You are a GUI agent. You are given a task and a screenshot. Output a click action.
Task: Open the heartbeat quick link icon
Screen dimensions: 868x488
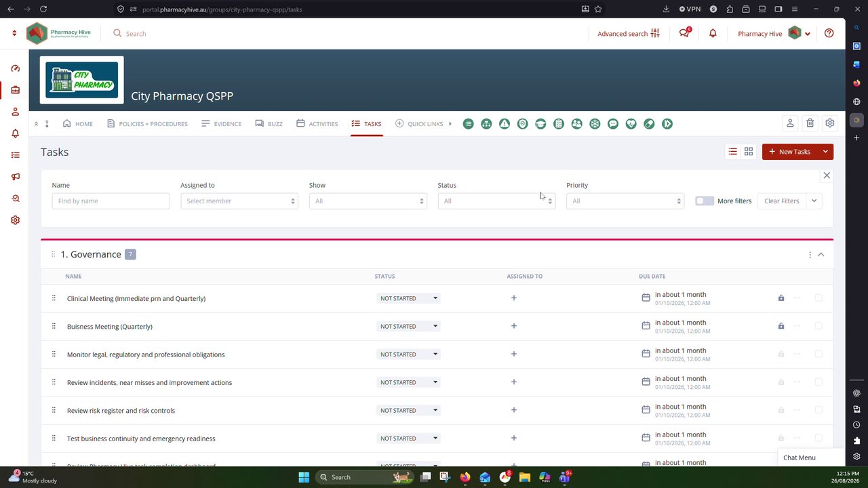[631, 123]
